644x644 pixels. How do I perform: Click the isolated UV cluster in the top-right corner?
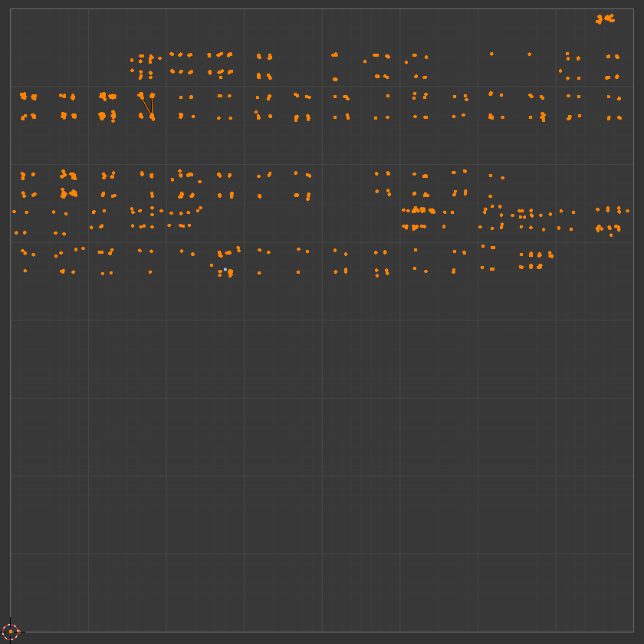click(x=606, y=19)
